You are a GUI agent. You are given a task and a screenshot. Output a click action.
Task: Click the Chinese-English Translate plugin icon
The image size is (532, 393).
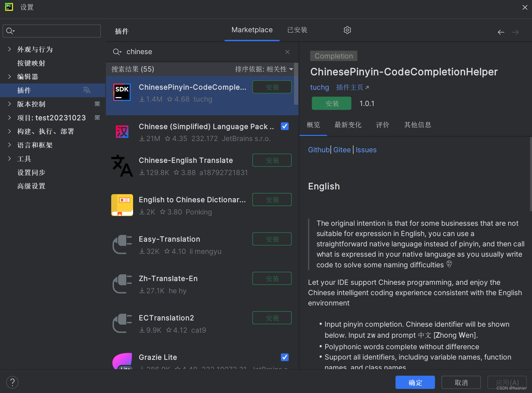[122, 166]
